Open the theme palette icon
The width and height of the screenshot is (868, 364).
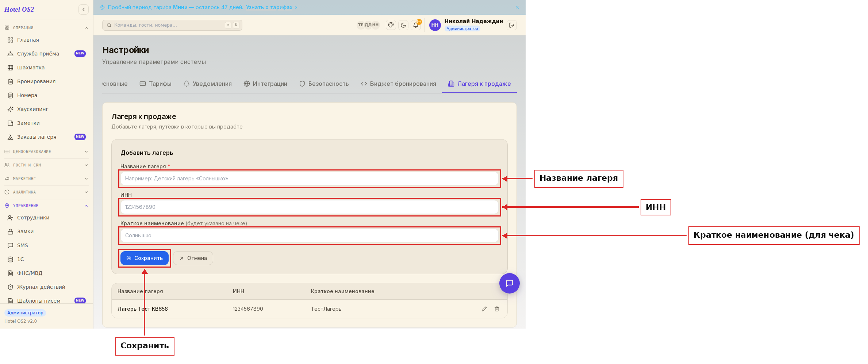click(391, 25)
